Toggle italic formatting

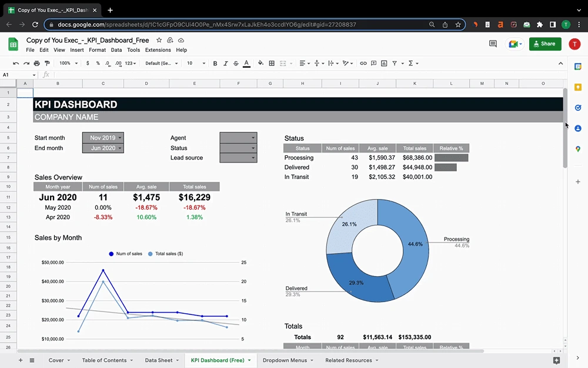(x=226, y=63)
